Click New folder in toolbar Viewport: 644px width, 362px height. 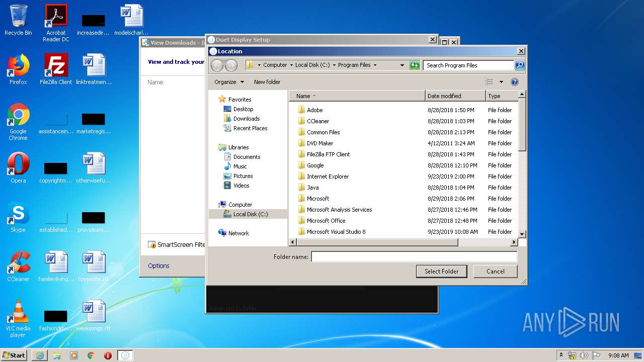tap(267, 82)
